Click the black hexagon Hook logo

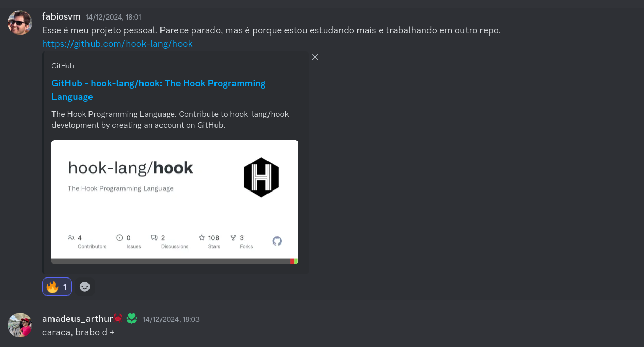click(x=261, y=177)
